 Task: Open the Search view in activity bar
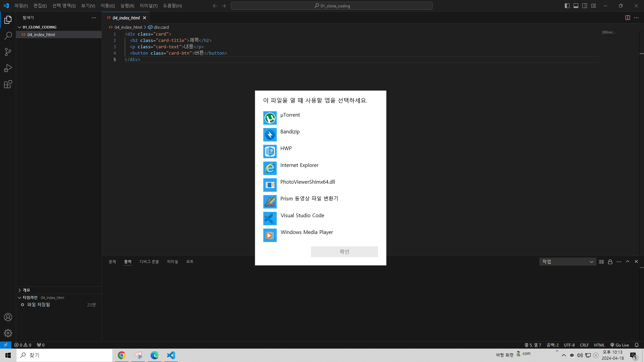pyautogui.click(x=8, y=36)
